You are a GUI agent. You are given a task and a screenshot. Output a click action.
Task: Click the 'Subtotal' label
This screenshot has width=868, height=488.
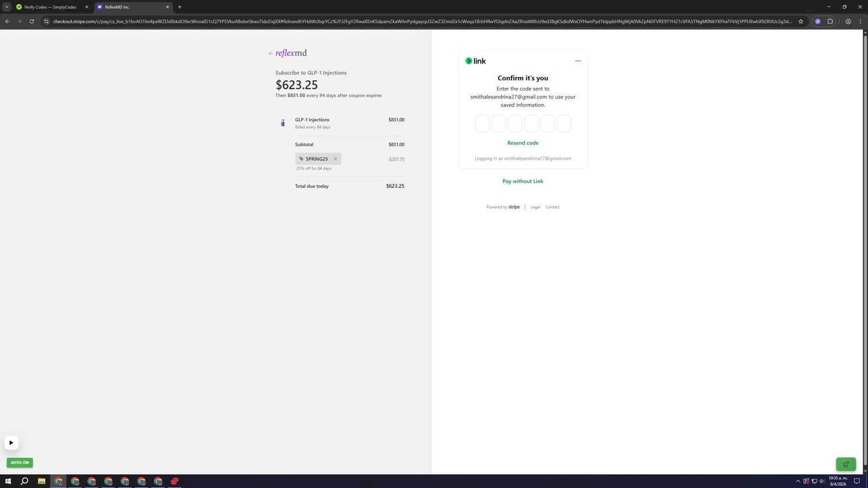(304, 145)
